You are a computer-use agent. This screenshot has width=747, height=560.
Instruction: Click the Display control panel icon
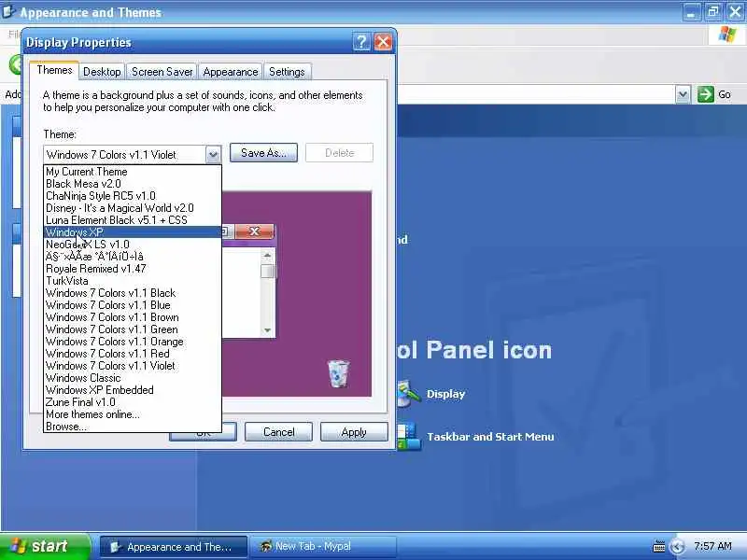pyautogui.click(x=408, y=393)
